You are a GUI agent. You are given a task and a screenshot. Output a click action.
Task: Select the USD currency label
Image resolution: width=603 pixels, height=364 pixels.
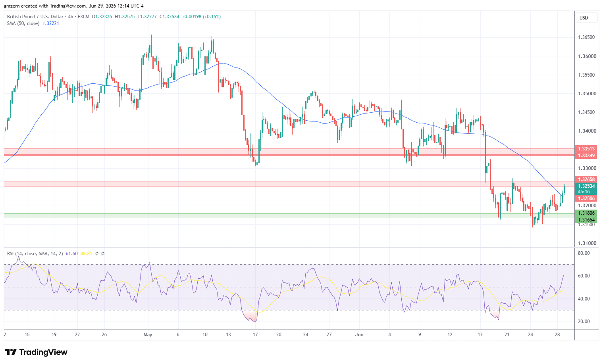pos(584,18)
